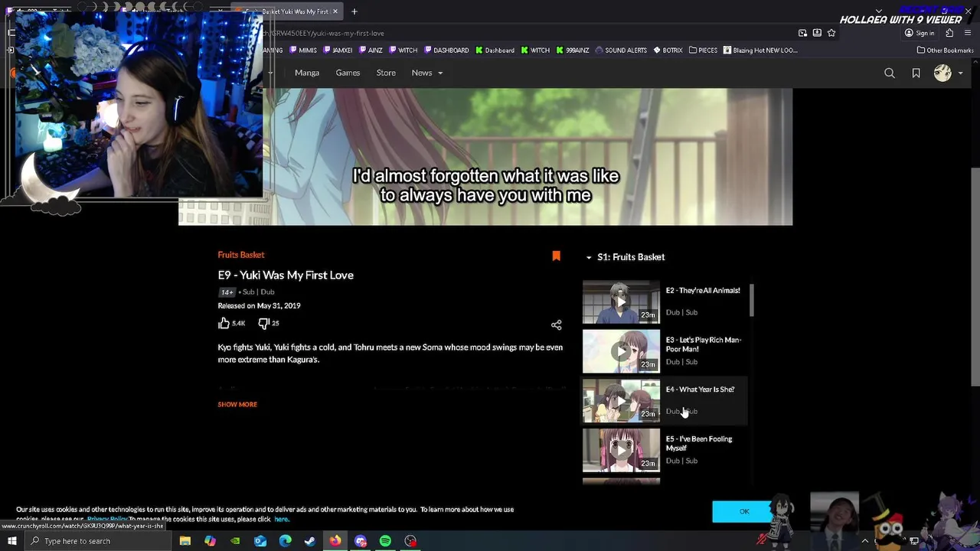
Task: Click Sign in in browser toolbar
Action: tap(920, 33)
